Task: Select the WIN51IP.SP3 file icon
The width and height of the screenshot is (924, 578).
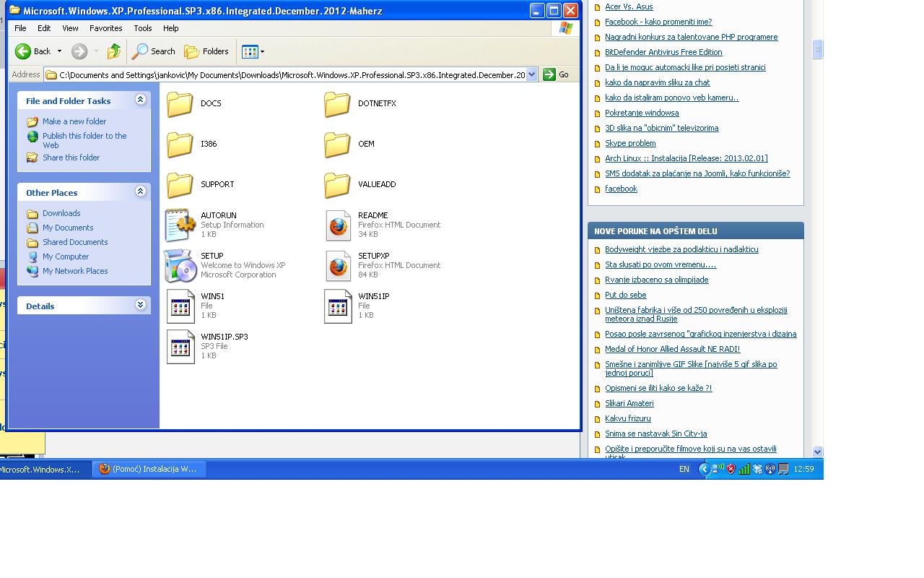Action: 180,346
